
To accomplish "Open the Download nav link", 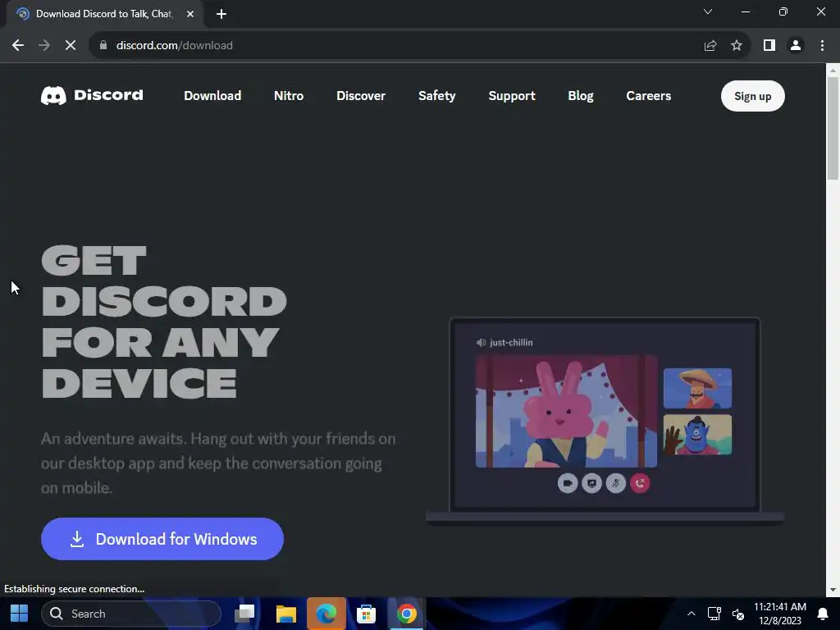I will [x=212, y=96].
